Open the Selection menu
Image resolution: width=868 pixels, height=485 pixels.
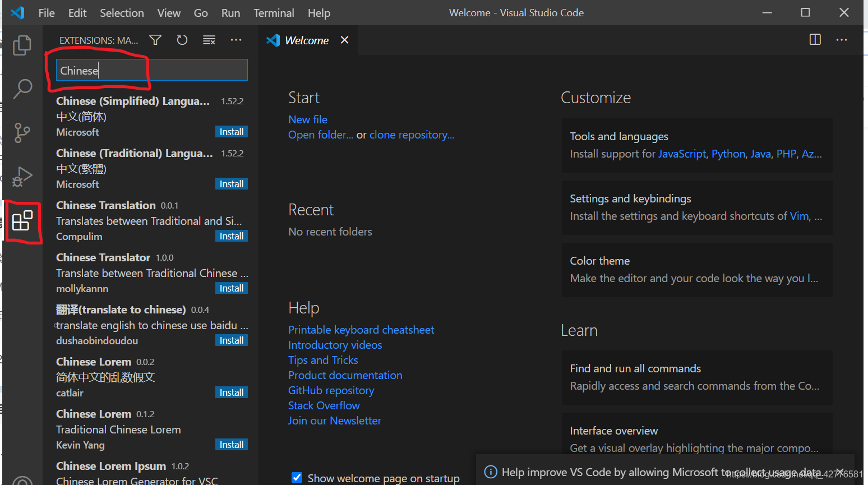click(122, 12)
